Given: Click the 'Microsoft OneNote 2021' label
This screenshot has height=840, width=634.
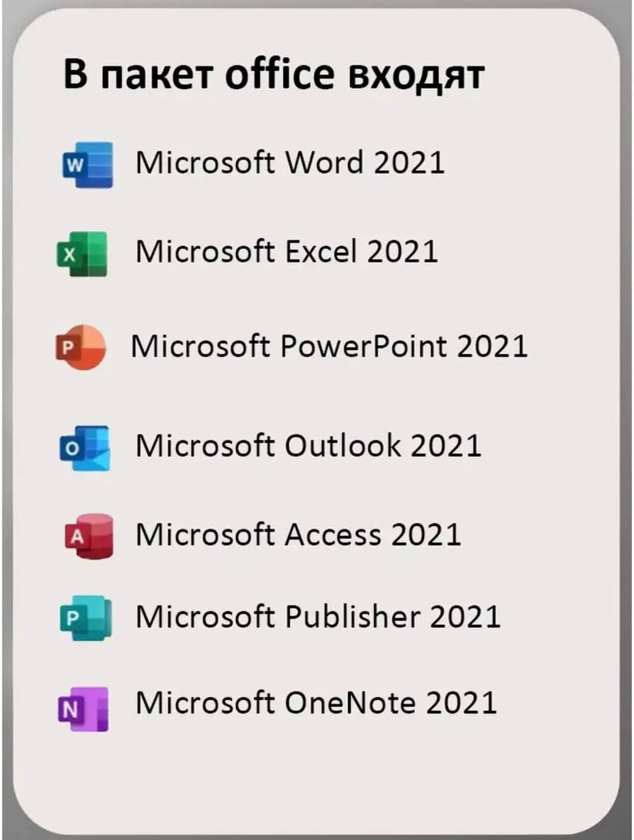Looking at the screenshot, I should pyautogui.click(x=316, y=702).
